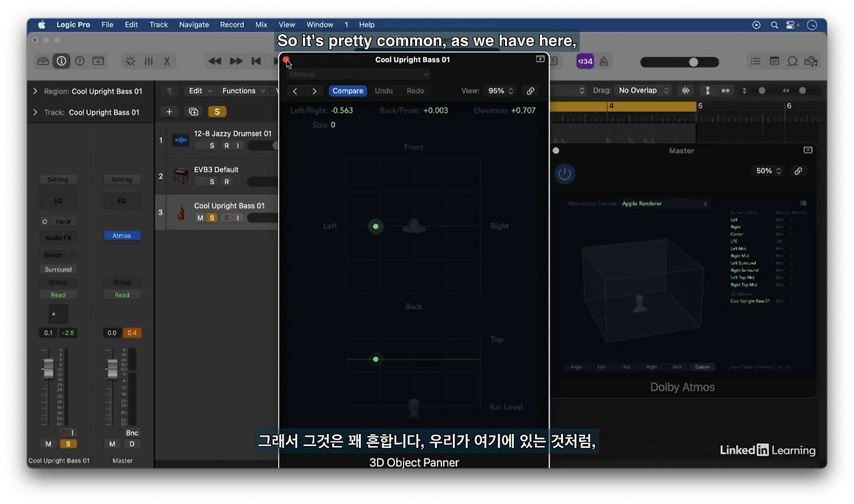Select the Custom view tab in Dolby Atmos

click(x=702, y=367)
